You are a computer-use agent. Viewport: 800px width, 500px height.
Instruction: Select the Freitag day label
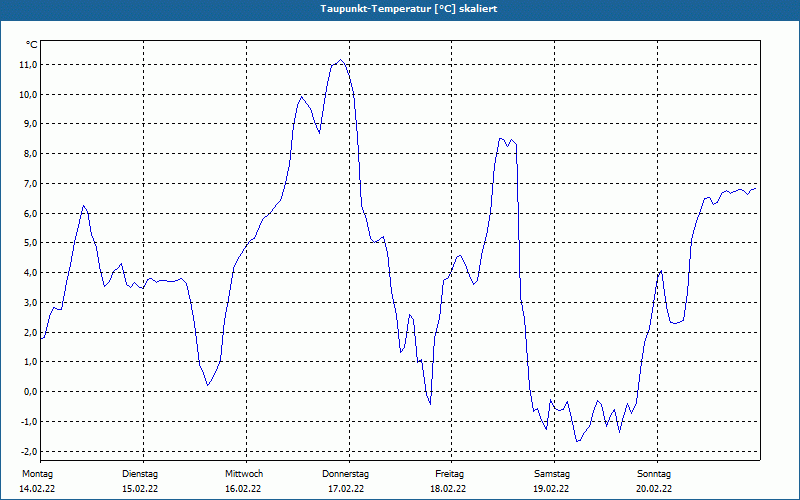click(449, 474)
